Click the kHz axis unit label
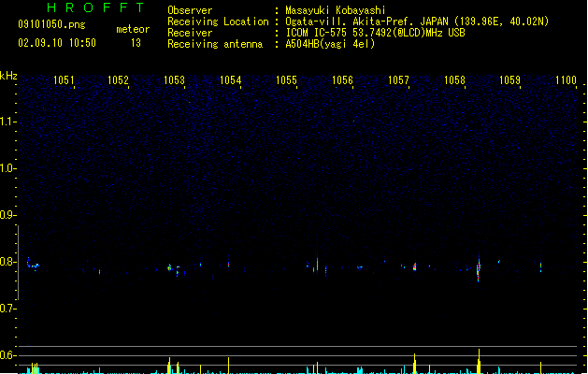Screen dimensions: 588x374 pyautogui.click(x=8, y=76)
